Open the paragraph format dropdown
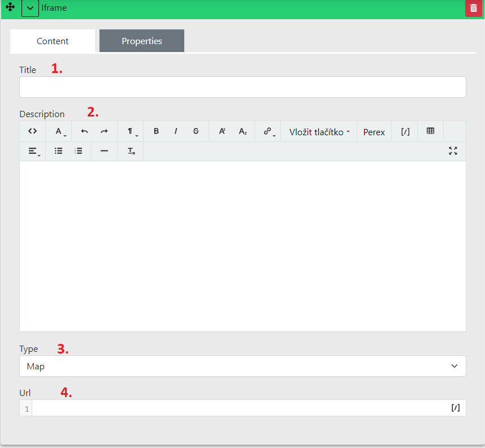 click(x=131, y=131)
